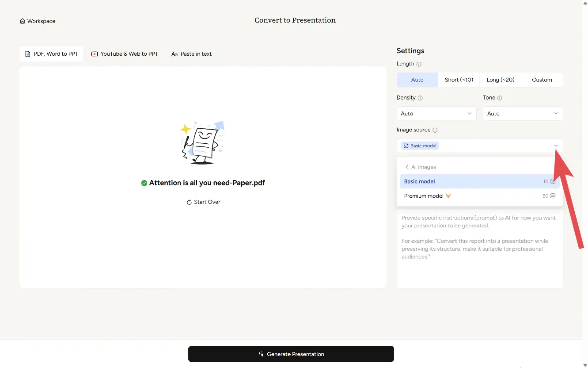Choose Long (~20) length

click(x=500, y=80)
